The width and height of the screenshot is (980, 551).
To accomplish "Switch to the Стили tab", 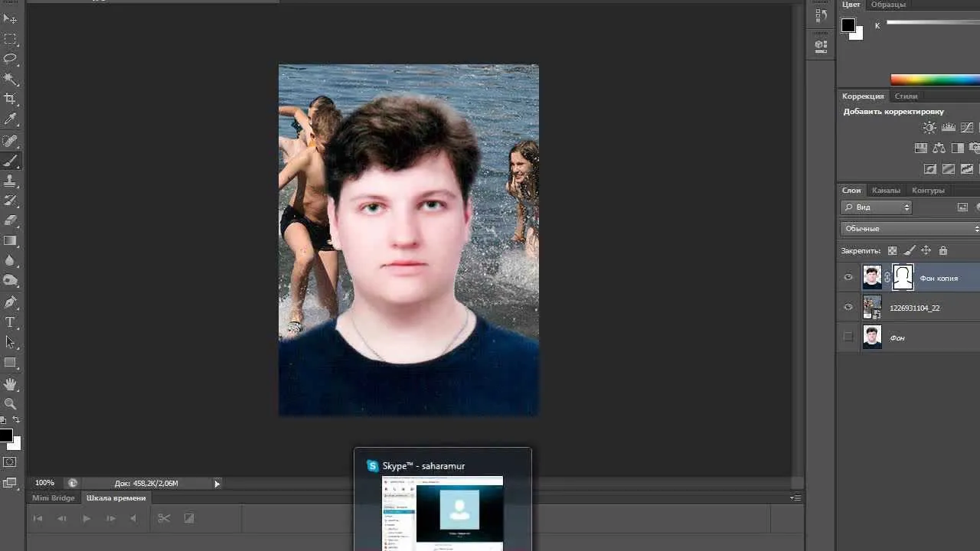I will tap(906, 96).
